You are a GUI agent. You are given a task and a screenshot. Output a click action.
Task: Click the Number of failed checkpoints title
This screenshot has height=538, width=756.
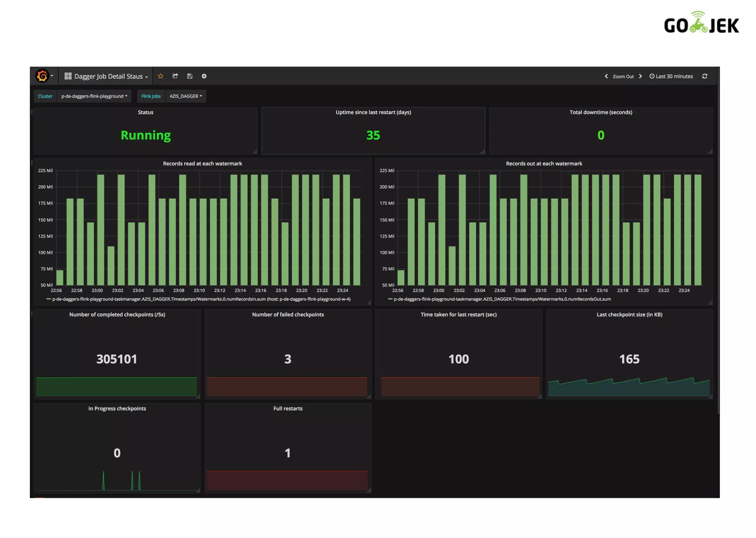(x=288, y=315)
